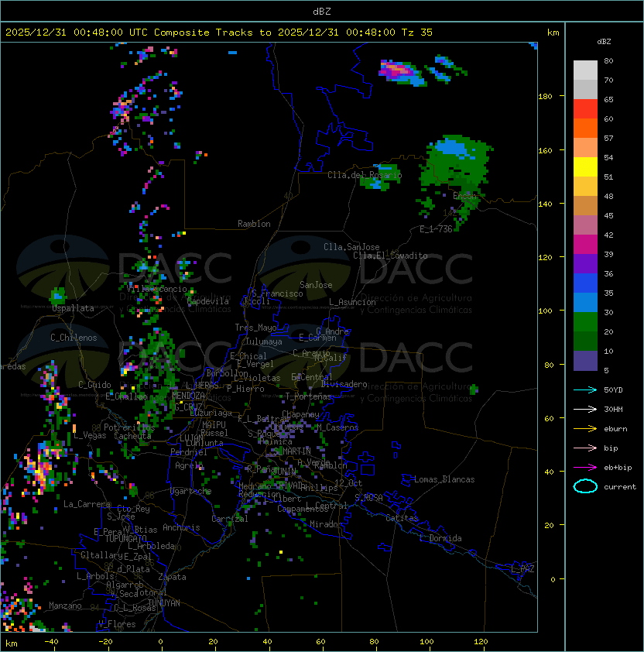
Task: Click the composite tracks timestamp header text
Action: [x=219, y=33]
